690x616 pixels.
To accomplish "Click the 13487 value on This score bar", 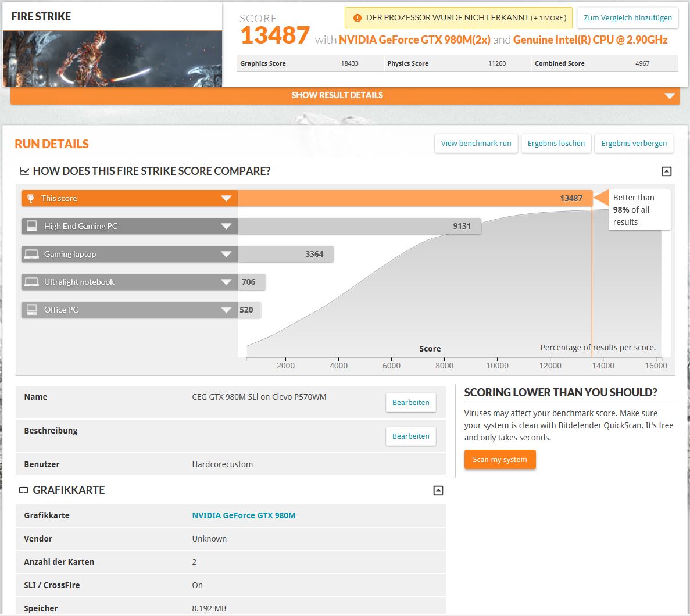I will 571,198.
